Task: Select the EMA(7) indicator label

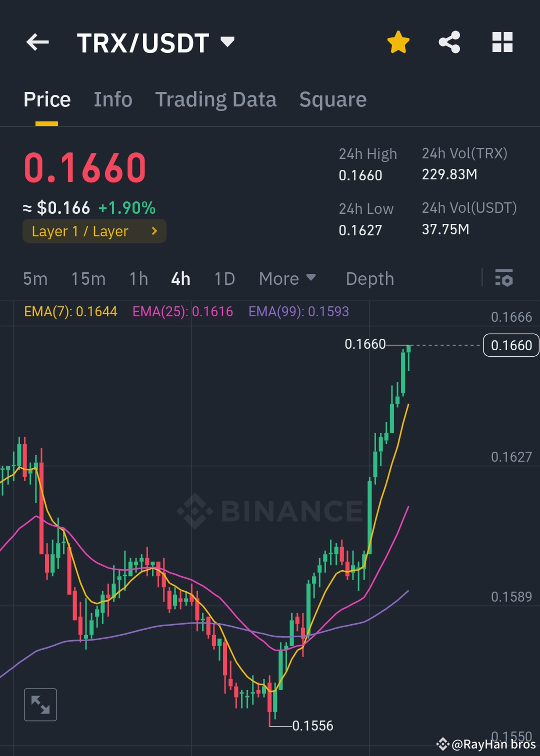Action: 70,311
